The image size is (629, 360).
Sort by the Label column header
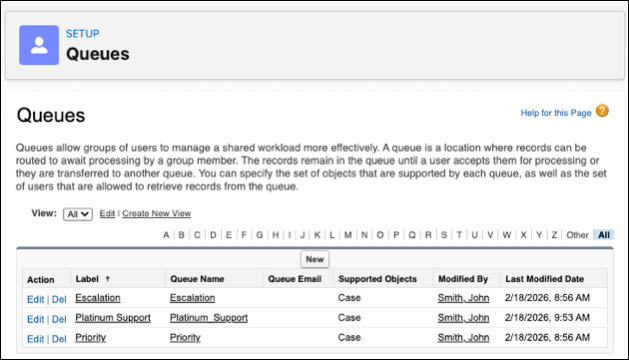click(87, 279)
